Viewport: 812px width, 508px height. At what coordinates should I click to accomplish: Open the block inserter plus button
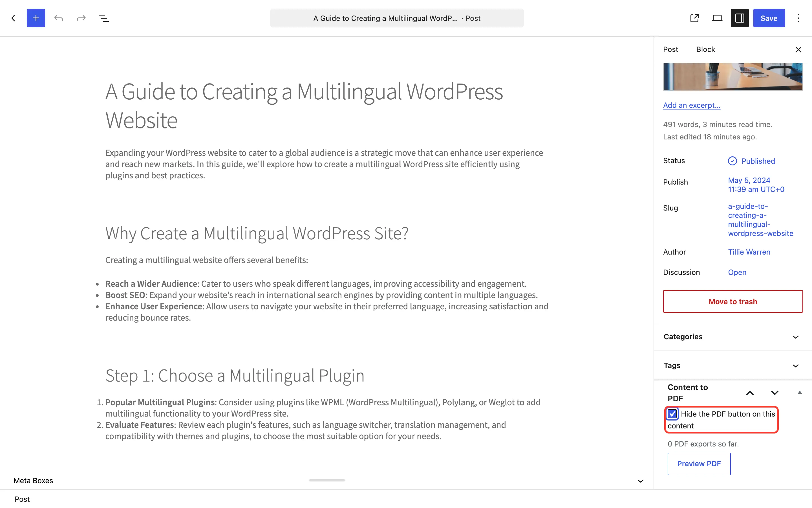36,18
